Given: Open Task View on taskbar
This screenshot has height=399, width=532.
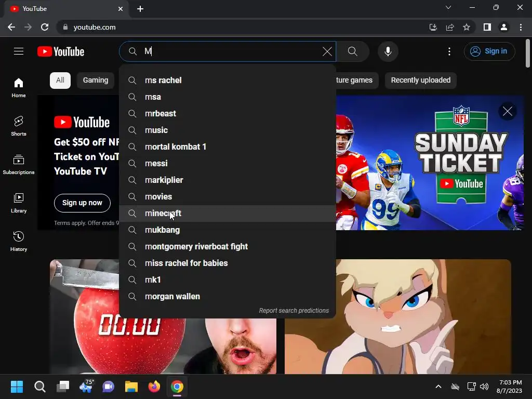Looking at the screenshot, I should (63, 387).
